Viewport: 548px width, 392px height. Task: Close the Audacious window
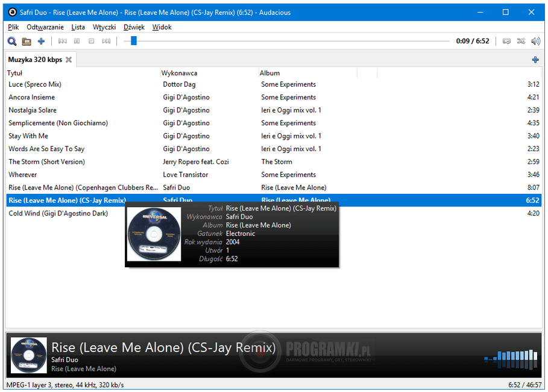tap(531, 12)
